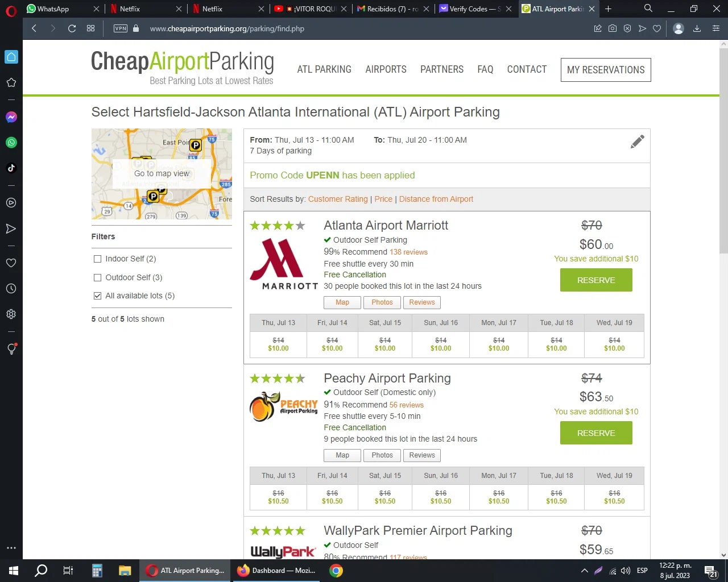The height and width of the screenshot is (582, 728).
Task: Open Firefox Dashboard taskbar window
Action: [277, 571]
